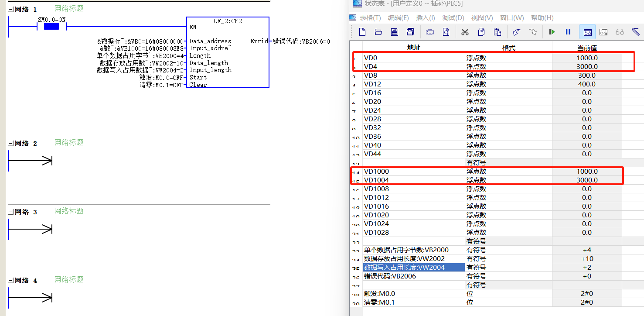Viewport: 644px width, 316px height.
Task: Click the 错误代码:VB2006=0 output value
Action: point(301,41)
